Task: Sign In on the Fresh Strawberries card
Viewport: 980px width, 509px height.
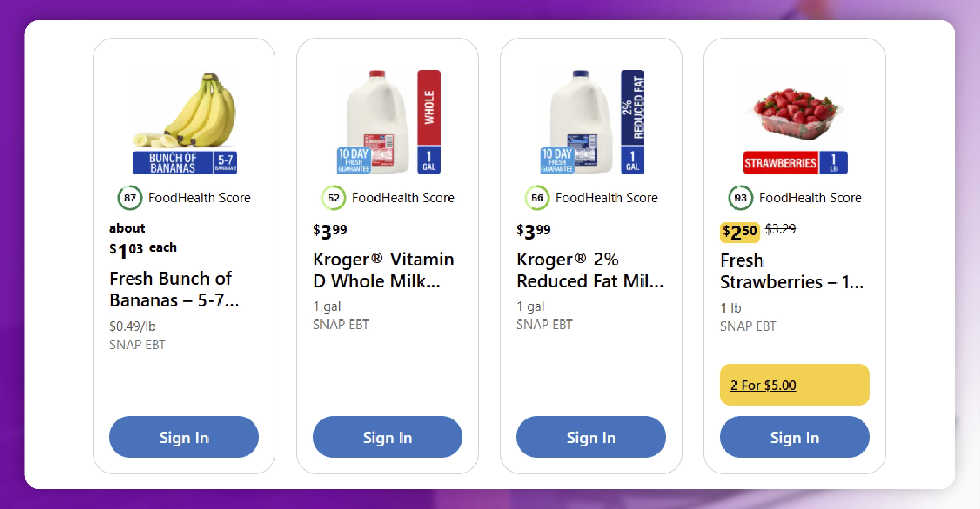Action: pos(794,437)
